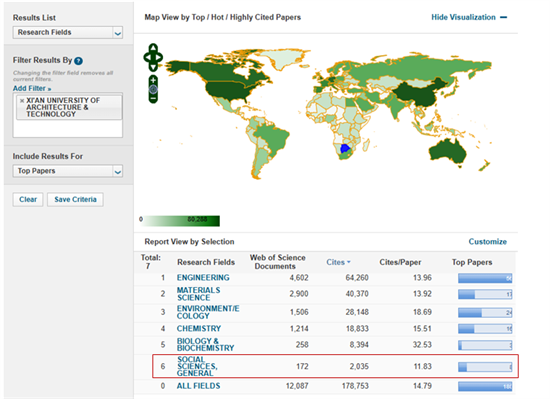Screen dimensions: 550x399
Task: Click the Save Criteria button
Action: [75, 200]
